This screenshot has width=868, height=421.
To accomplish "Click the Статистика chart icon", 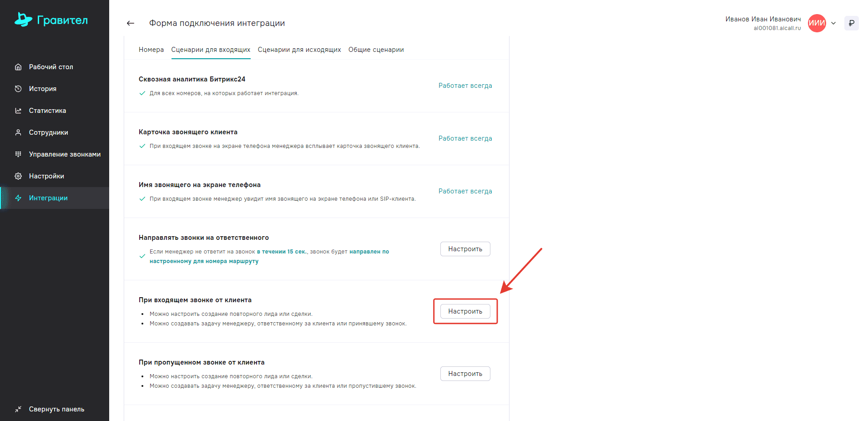I will pos(18,111).
